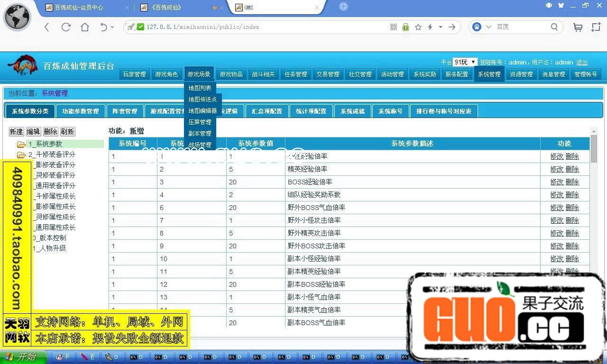Select 副本管理 from the 游戏场景 menu
Viewport: 607px width, 364px height.
click(x=200, y=133)
